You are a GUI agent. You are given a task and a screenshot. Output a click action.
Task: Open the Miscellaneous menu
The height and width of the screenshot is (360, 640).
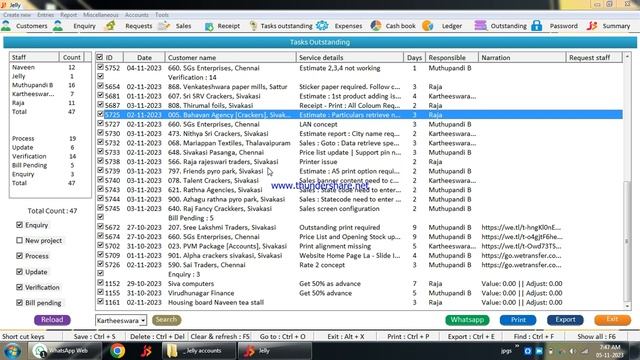pos(100,15)
